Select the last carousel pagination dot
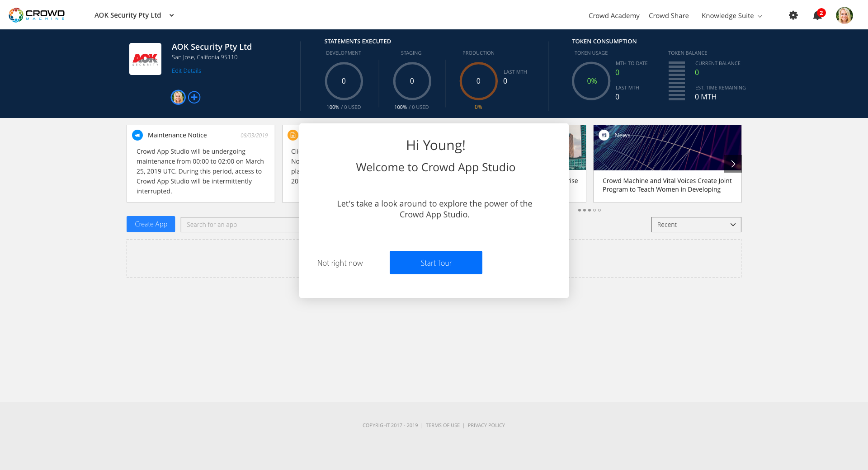The height and width of the screenshot is (470, 868). [599, 210]
